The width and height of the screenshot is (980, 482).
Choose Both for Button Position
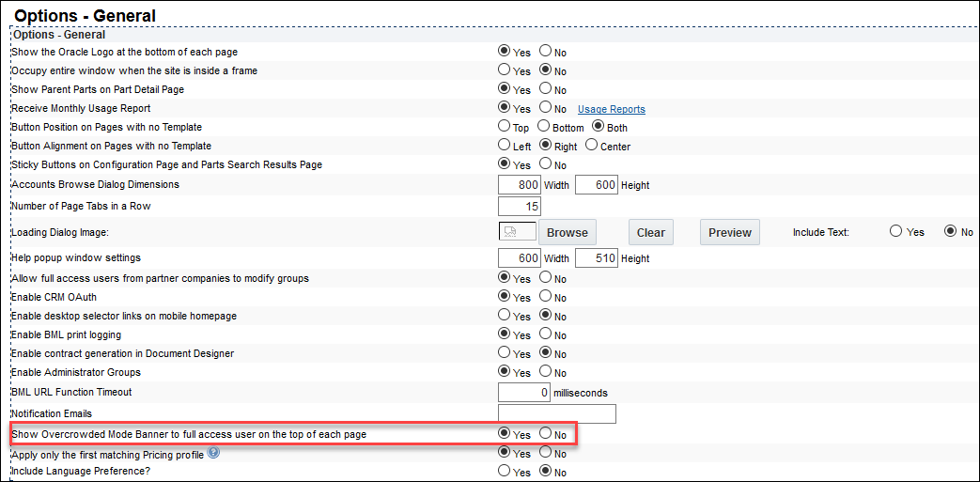(x=598, y=126)
